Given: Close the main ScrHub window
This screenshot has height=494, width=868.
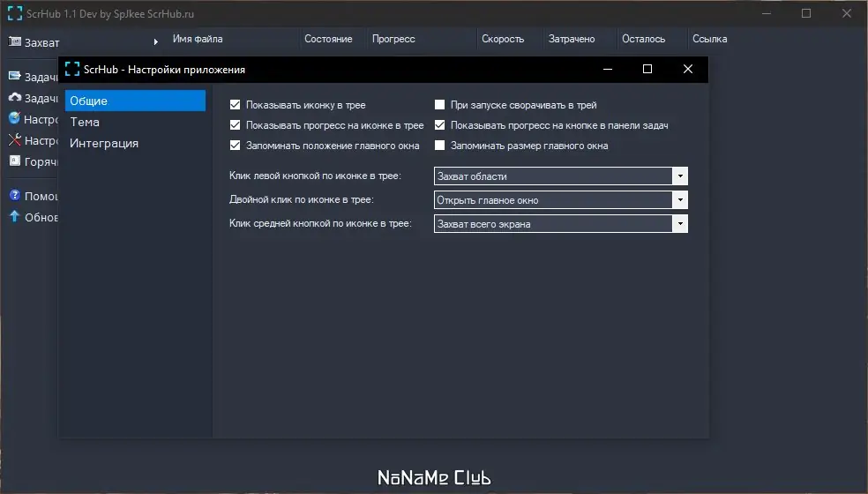Looking at the screenshot, I should [x=847, y=13].
